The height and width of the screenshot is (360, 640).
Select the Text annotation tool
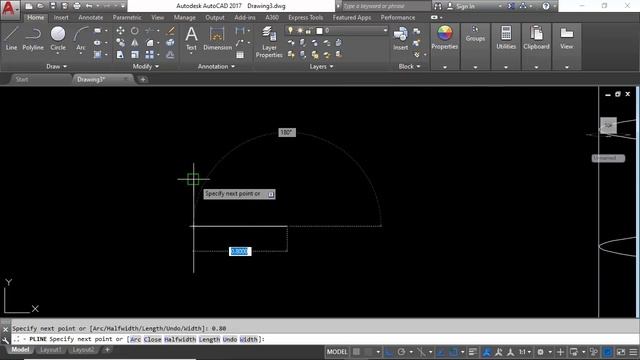[191, 39]
